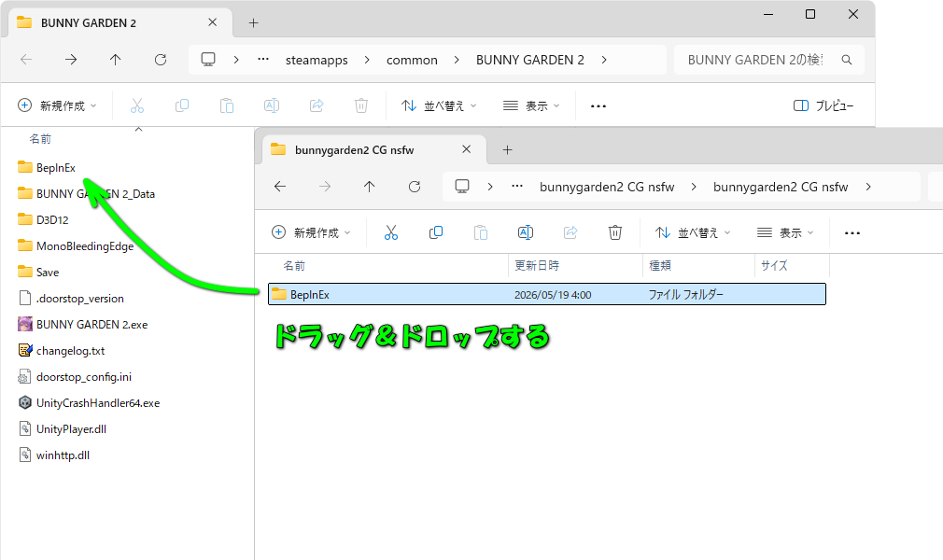The width and height of the screenshot is (943, 560).
Task: Click the share icon in BUNNY GARDEN 2 toolbar
Action: click(x=317, y=105)
